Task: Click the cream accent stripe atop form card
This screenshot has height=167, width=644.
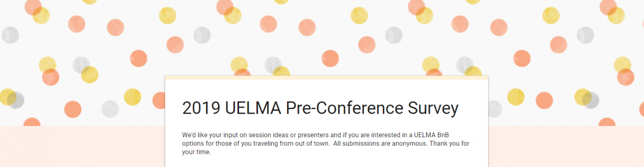Action: 327,77
